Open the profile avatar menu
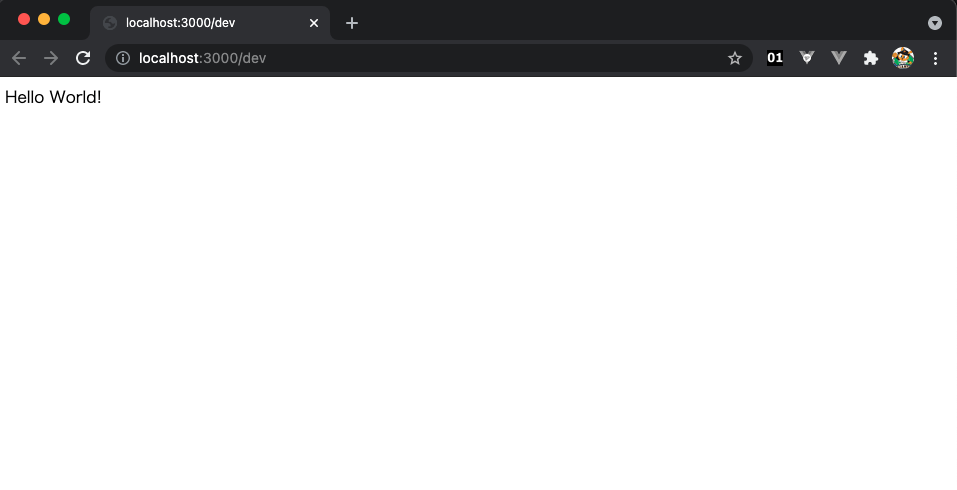Viewport: 957px width, 490px height. click(903, 58)
